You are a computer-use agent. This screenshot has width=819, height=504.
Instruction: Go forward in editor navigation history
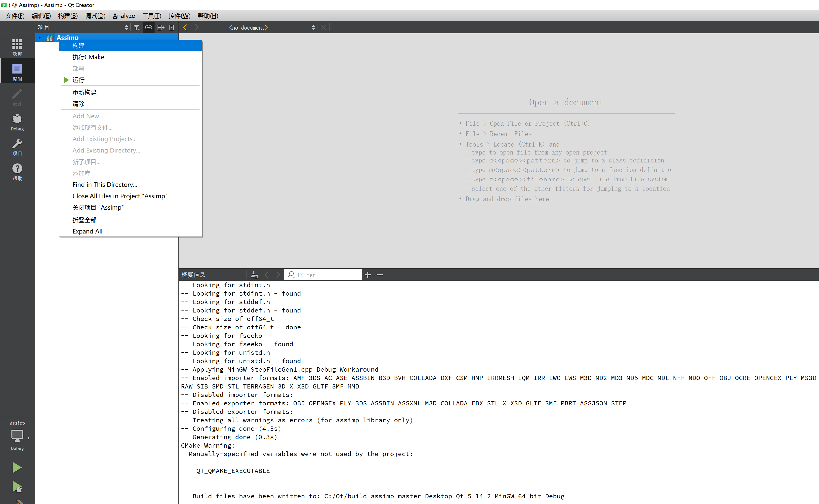[197, 27]
